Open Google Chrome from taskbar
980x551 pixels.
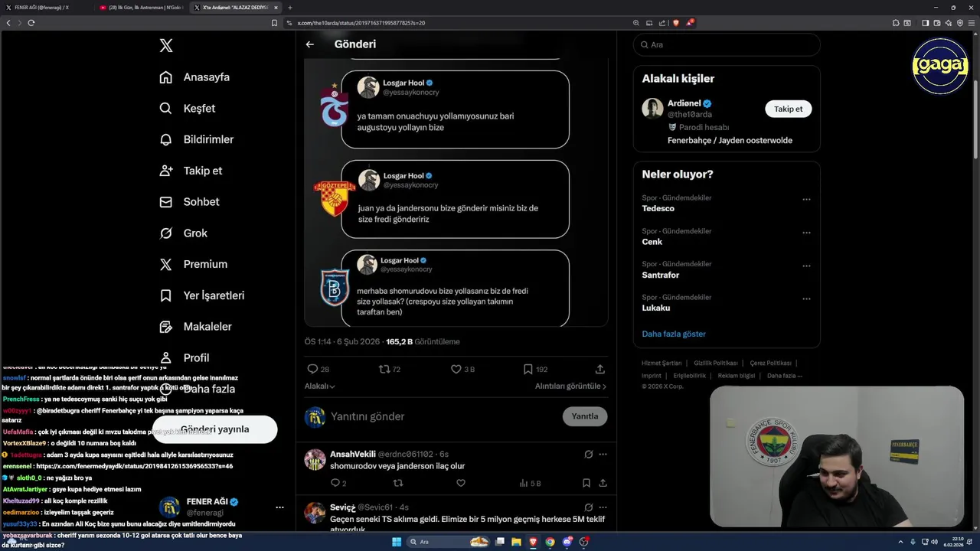click(550, 542)
